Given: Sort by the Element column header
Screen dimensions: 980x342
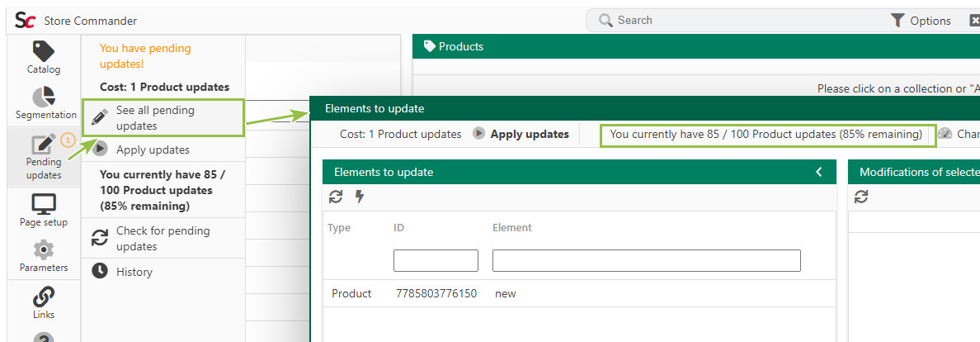Looking at the screenshot, I should [x=512, y=228].
